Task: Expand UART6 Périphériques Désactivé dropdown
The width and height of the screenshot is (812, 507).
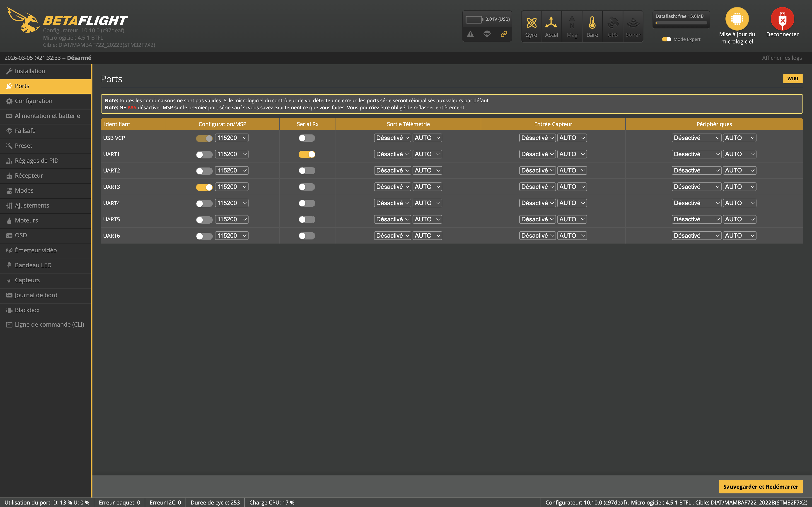Action: [x=696, y=236]
